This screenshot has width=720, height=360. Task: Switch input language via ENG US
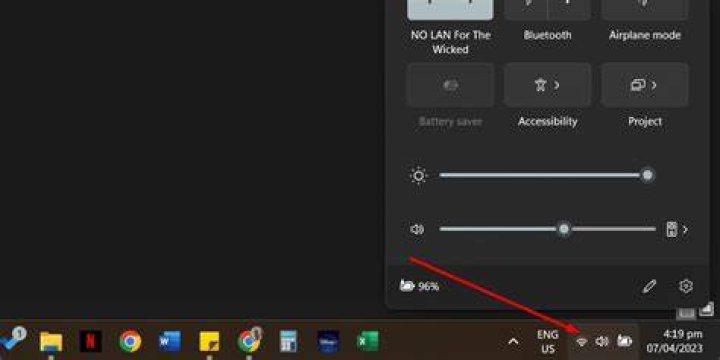point(548,342)
